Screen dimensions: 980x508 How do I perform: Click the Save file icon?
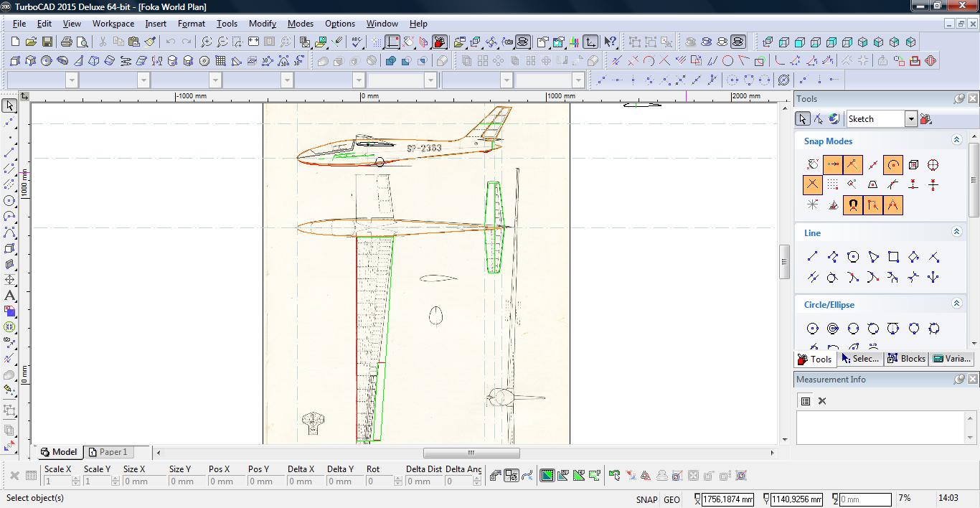click(47, 42)
